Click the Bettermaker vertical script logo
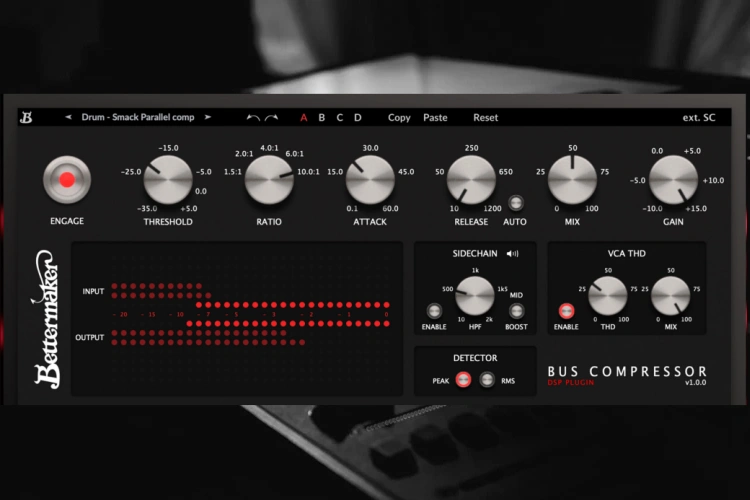This screenshot has height=500, width=750. [x=47, y=319]
